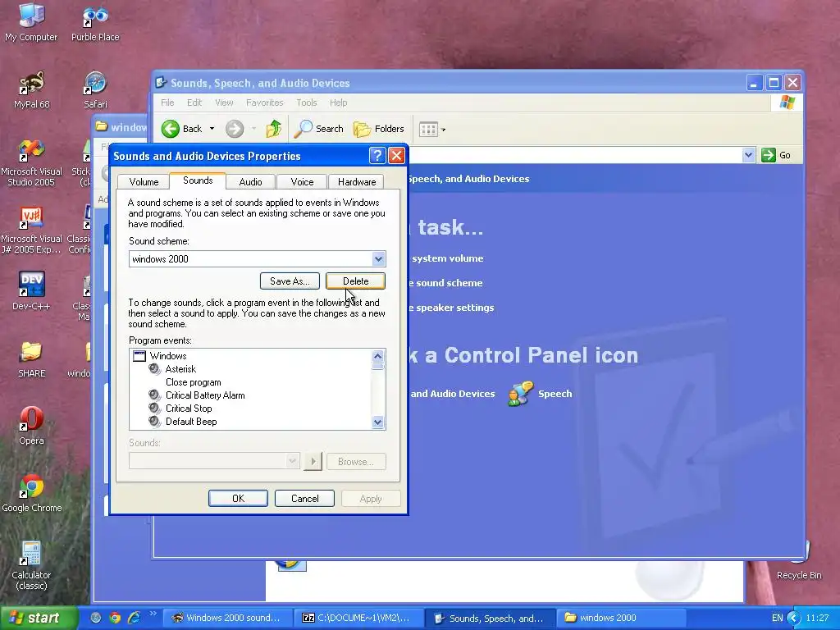Screen dimensions: 840x630
Task: Click Asterisk speaker icon in Program events
Action: [155, 368]
